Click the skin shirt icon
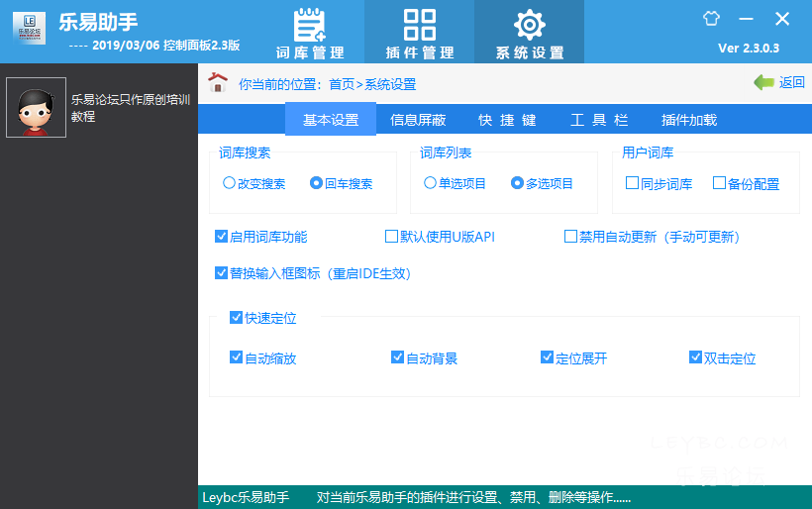 pyautogui.click(x=711, y=19)
